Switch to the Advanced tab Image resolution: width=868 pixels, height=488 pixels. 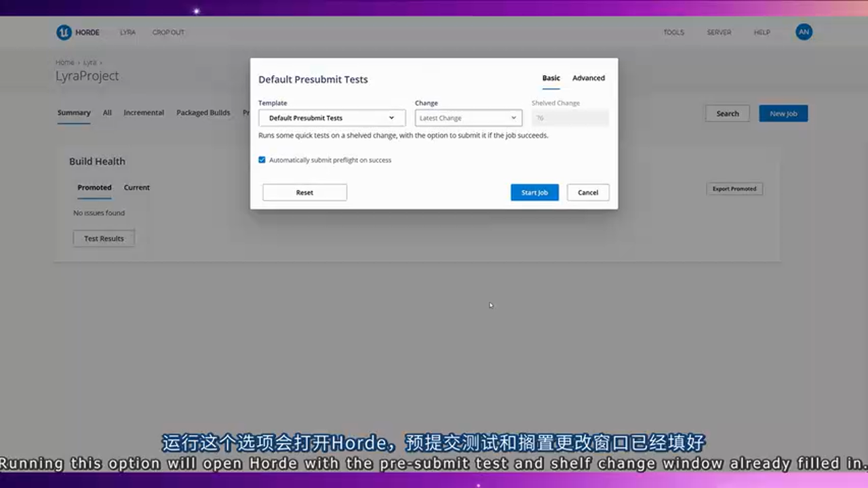pos(588,78)
